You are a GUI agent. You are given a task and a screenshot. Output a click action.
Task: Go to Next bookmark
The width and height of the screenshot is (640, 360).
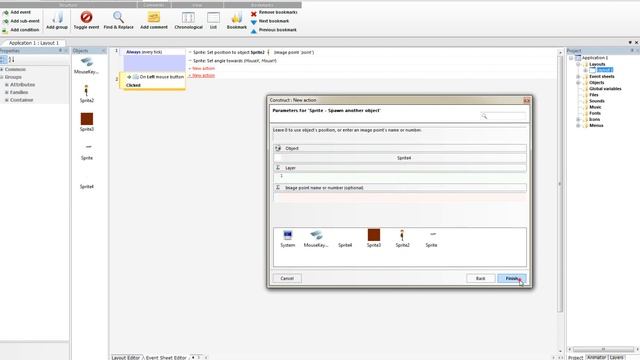coord(269,21)
